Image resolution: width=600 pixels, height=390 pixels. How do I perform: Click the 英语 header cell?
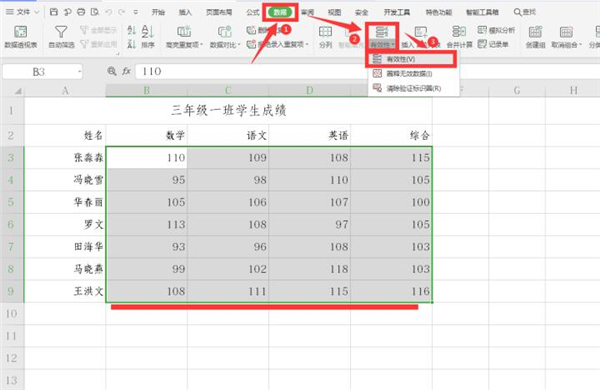tap(310, 135)
